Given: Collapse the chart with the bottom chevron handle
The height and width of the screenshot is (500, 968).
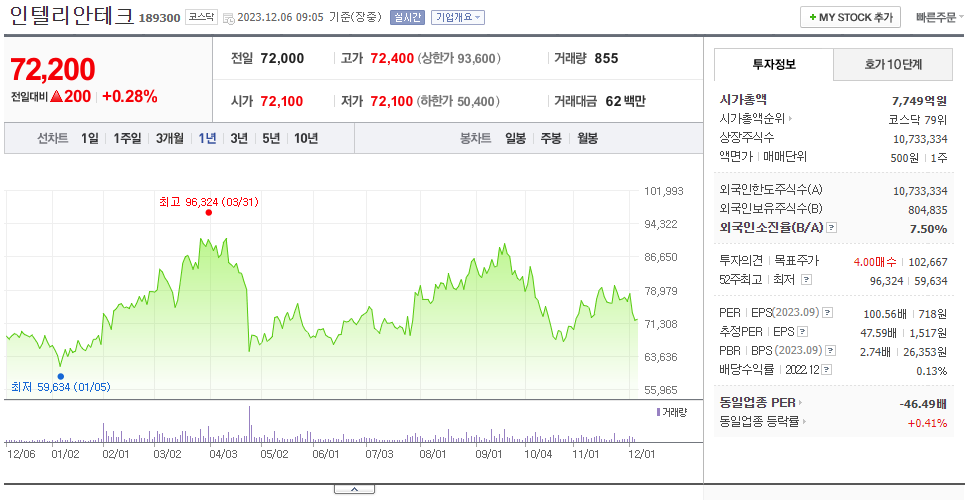Looking at the screenshot, I should pos(354,490).
